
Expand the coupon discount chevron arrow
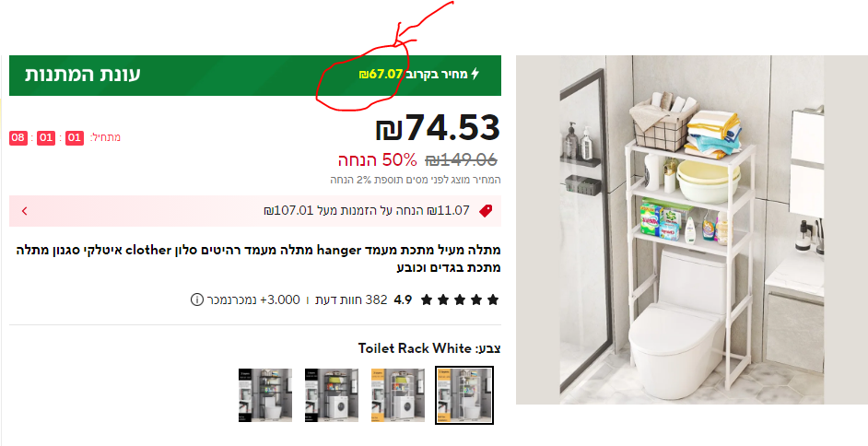(x=24, y=211)
